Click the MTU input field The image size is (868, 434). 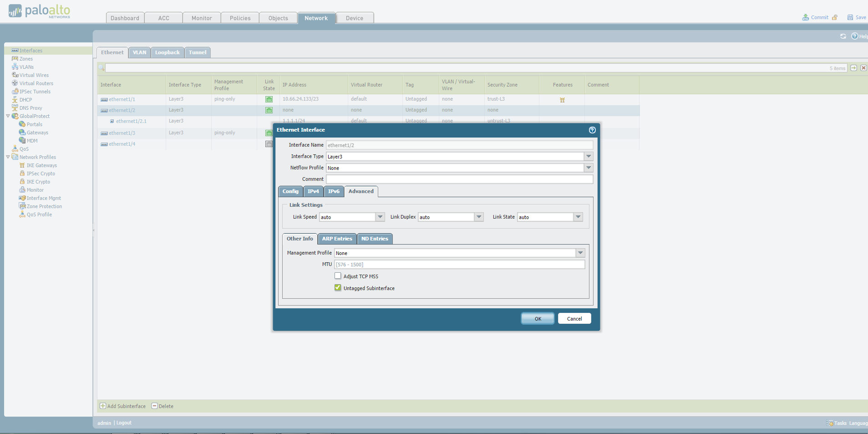[x=459, y=265]
